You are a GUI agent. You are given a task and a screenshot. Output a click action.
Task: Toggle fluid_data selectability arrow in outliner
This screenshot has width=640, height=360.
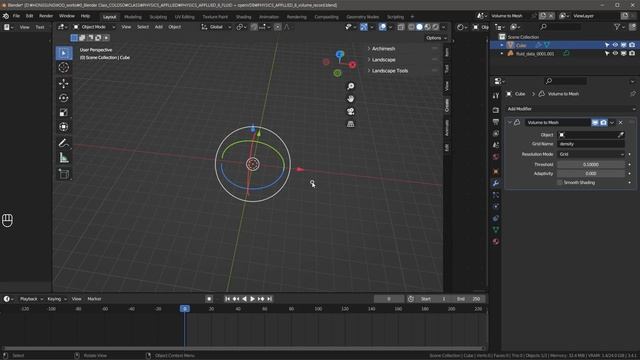[607, 53]
